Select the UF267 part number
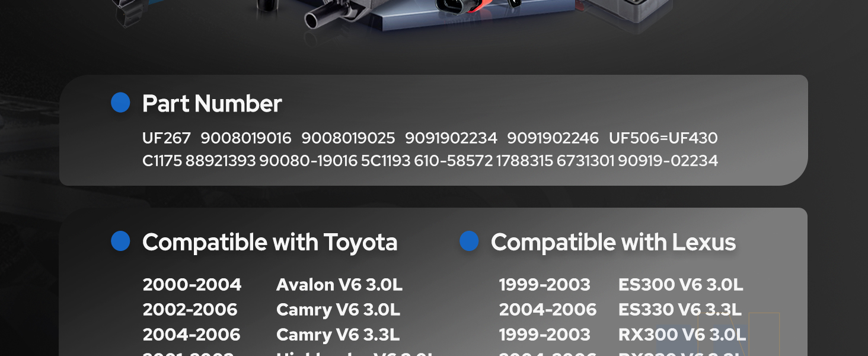The width and height of the screenshot is (868, 356). click(167, 138)
